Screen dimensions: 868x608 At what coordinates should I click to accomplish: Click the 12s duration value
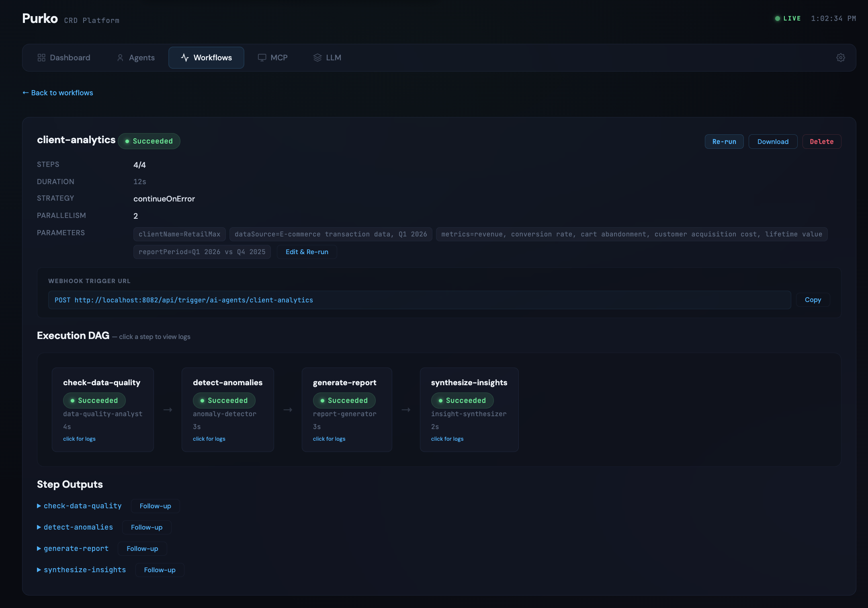point(140,182)
